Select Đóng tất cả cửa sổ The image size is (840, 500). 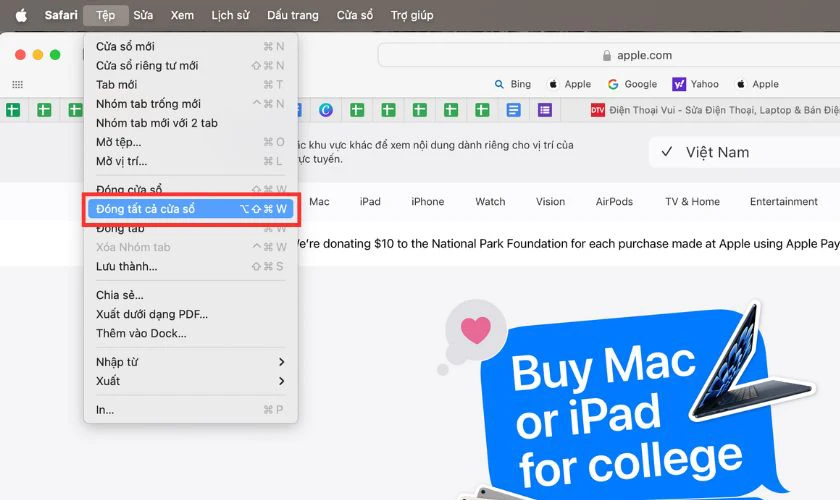pos(190,209)
